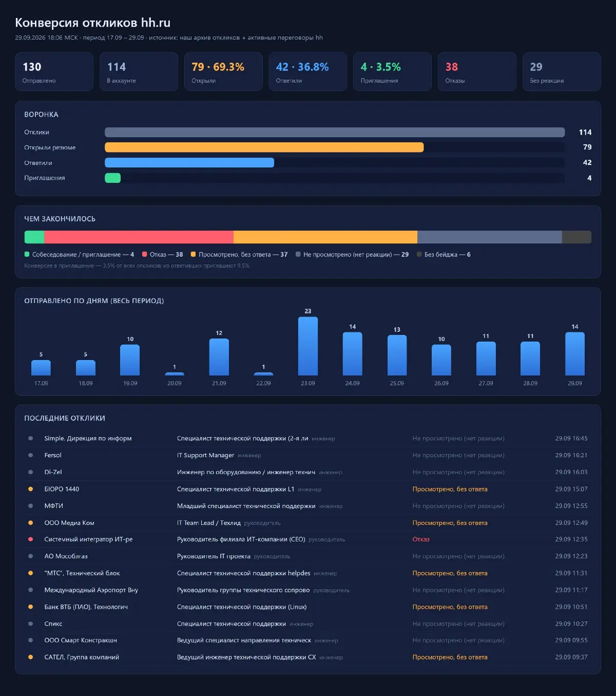Click the 17.09 date label under the chart
The image size is (616, 696).
click(41, 383)
